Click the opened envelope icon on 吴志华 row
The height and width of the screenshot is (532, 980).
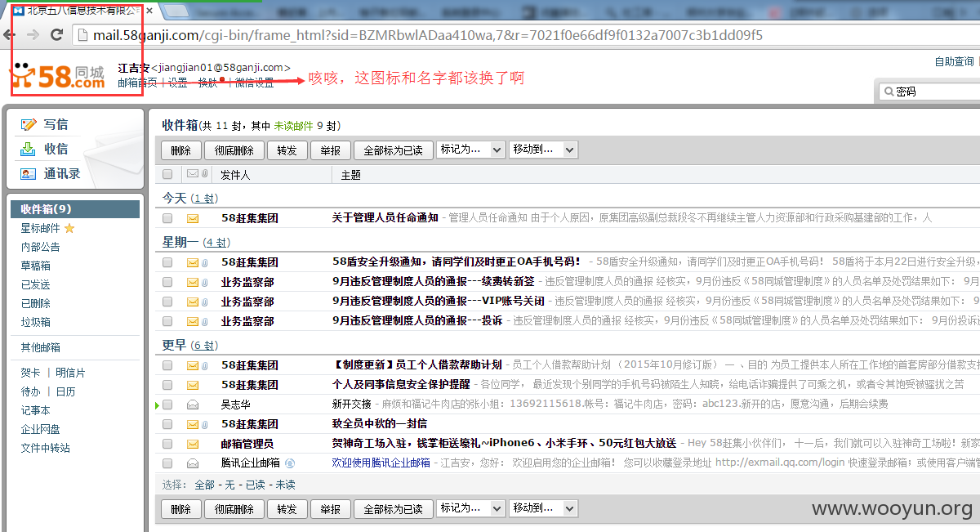193,405
